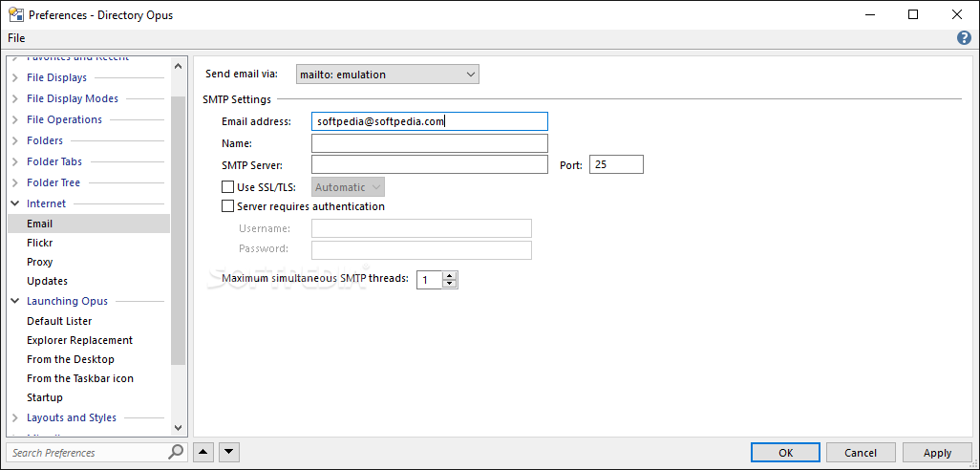Viewport: 980px width, 470px height.
Task: Enable Use SSL/TLS checkbox
Action: tap(227, 187)
